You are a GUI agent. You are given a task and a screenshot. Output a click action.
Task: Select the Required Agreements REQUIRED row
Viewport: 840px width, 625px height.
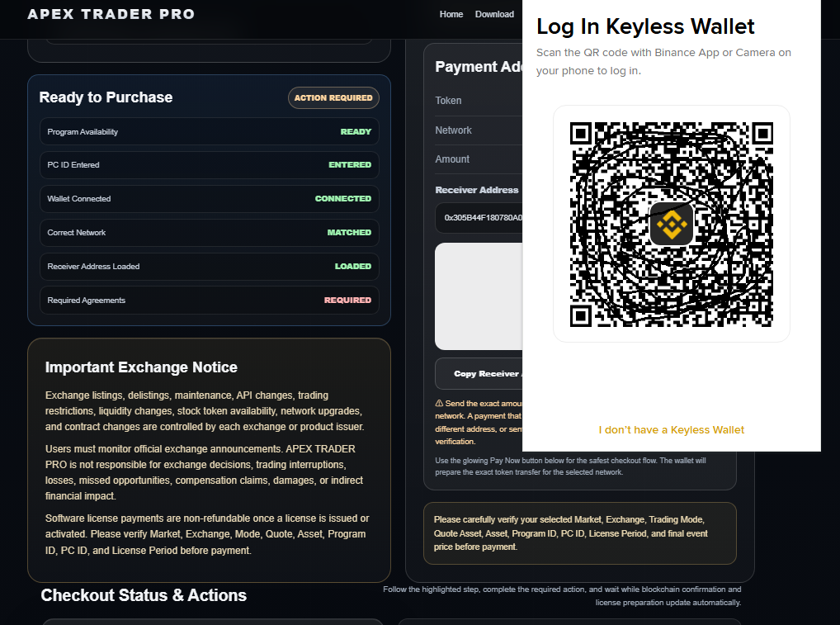point(210,301)
